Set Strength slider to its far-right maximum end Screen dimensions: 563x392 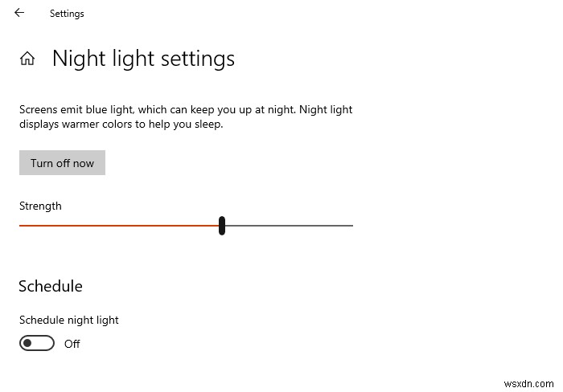(352, 226)
